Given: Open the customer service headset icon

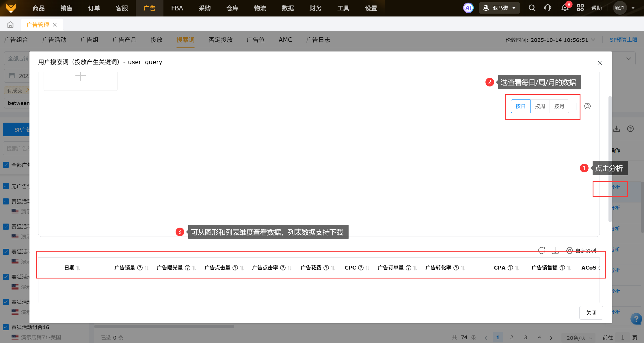Looking at the screenshot, I should (548, 8).
